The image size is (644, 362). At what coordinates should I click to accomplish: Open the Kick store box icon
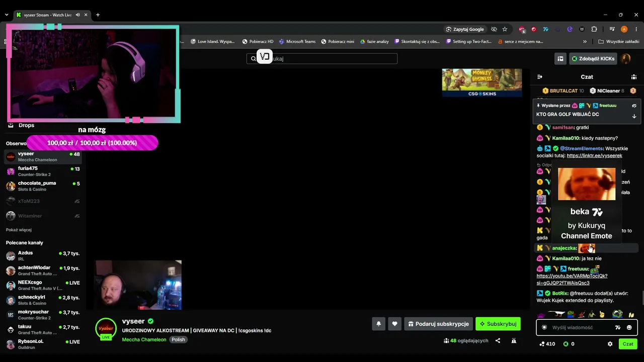coord(560,59)
